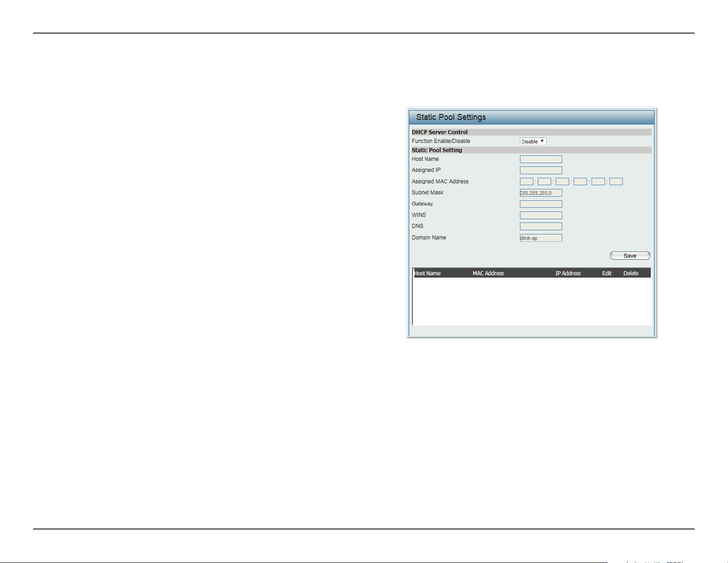Click the DNS input box
Screen dimensions: 728x563
541,226
